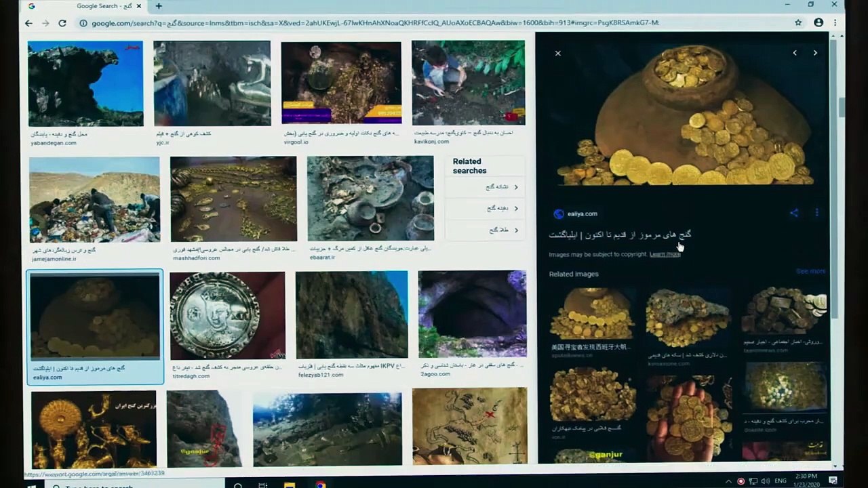Open more options for previewed image
This screenshot has width=868, height=488.
tap(816, 213)
